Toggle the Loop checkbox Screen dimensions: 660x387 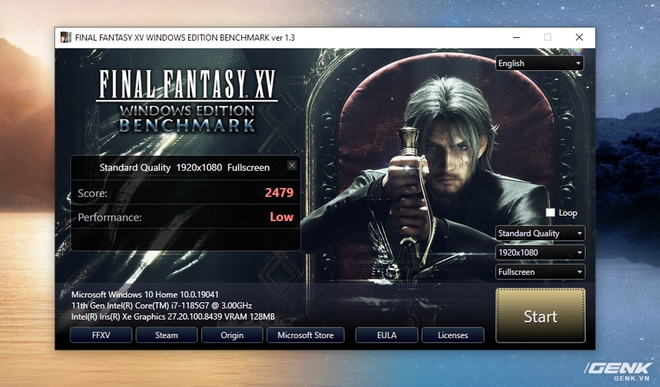[x=550, y=213]
